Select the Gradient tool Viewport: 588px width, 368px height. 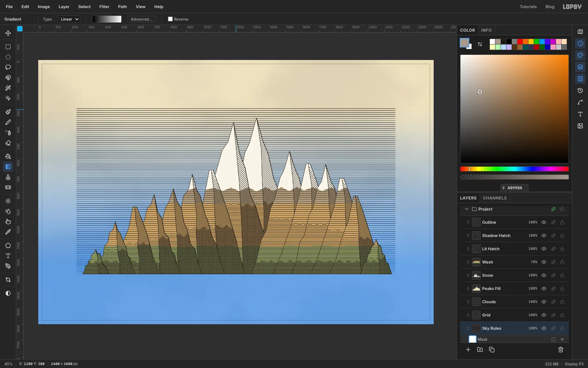8,167
